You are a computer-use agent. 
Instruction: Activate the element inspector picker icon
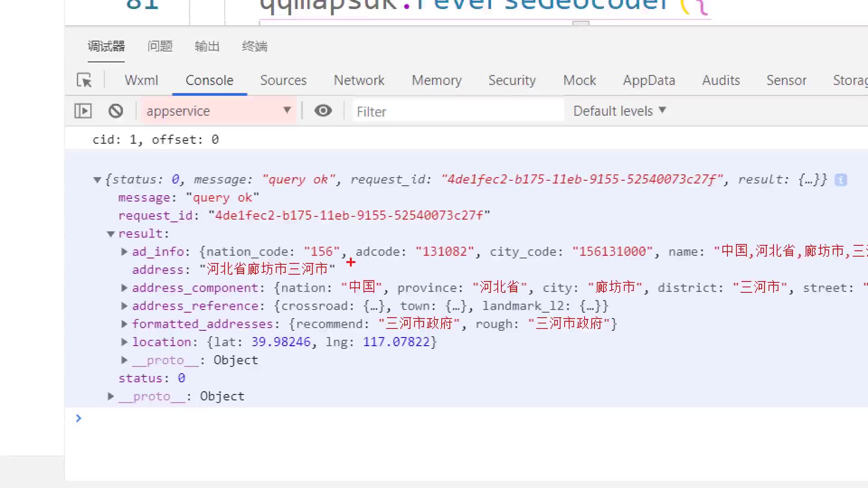[84, 80]
